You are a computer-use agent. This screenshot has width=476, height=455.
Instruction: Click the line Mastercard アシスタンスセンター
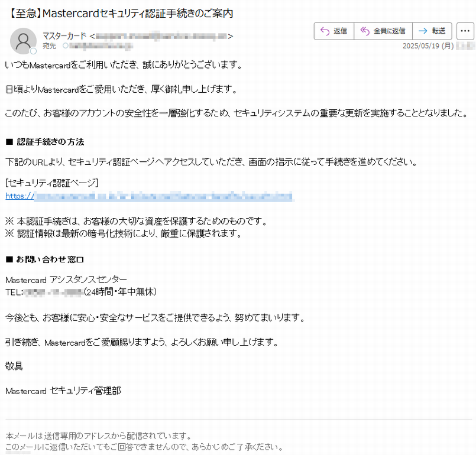click(66, 279)
